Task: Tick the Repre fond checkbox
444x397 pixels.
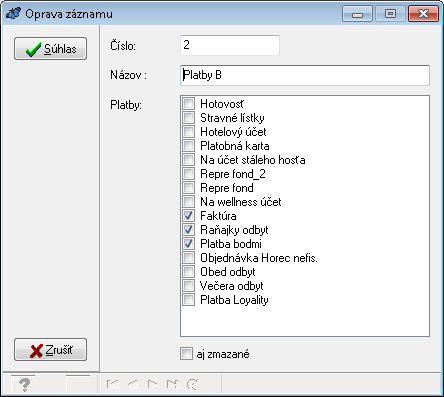Action: click(x=188, y=188)
